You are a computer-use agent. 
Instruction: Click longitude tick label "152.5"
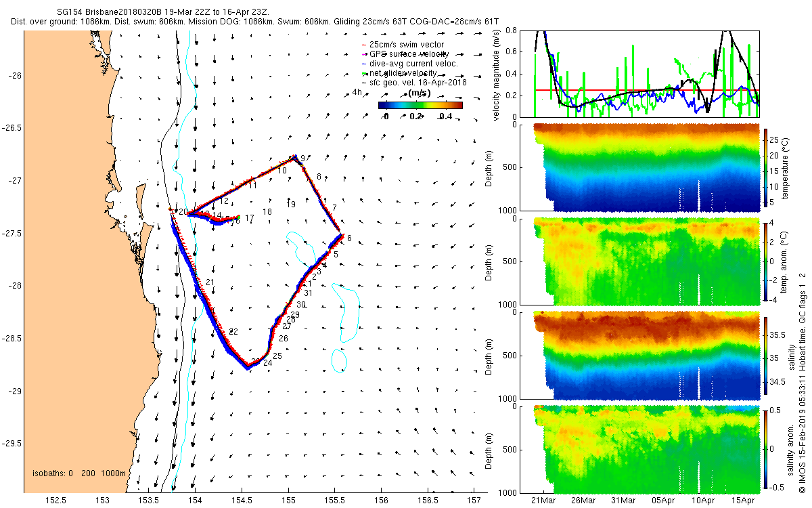coord(55,501)
